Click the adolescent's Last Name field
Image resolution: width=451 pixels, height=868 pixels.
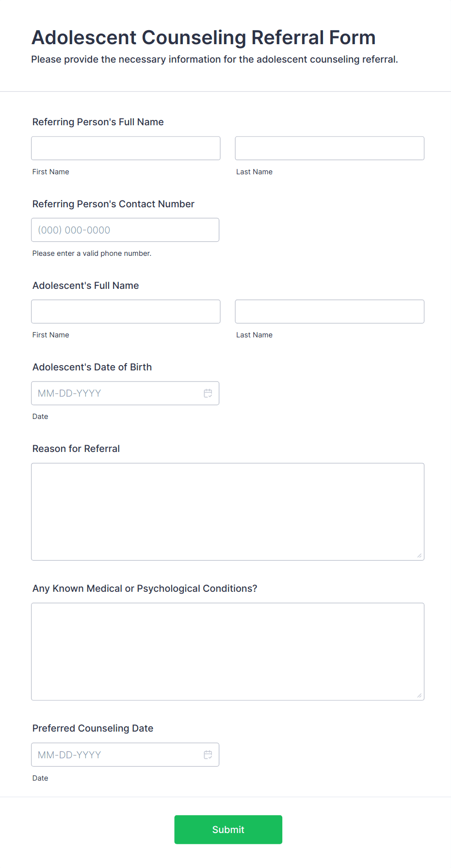329,311
